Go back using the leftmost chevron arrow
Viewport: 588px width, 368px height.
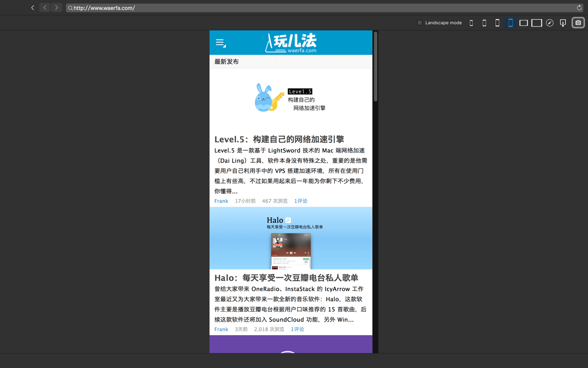(x=33, y=8)
